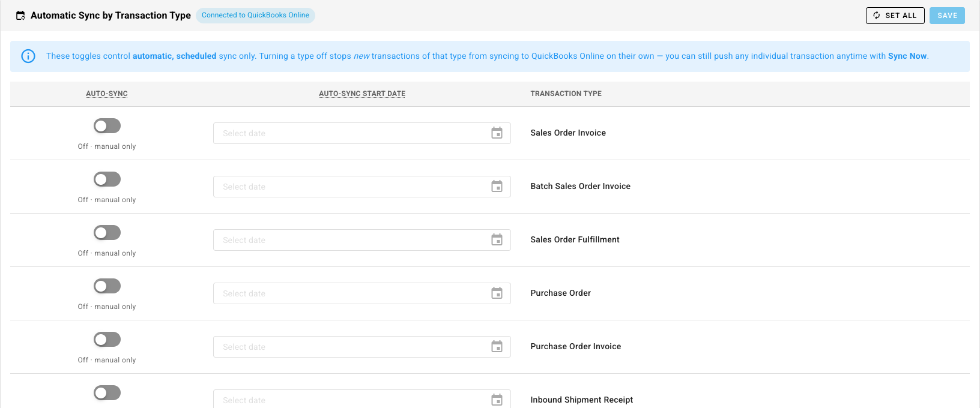
Task: Click the Automatic Sync by Transaction Type heading
Action: pyautogui.click(x=110, y=16)
